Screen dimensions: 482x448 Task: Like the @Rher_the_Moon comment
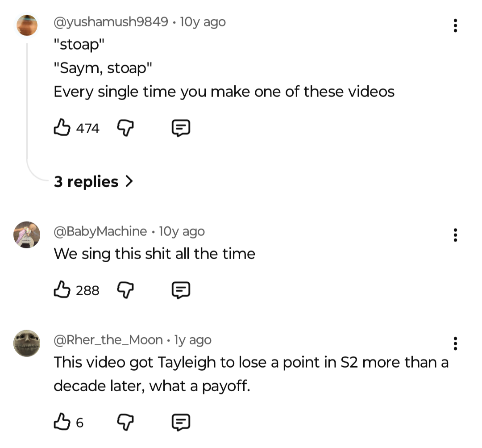pyautogui.click(x=62, y=422)
